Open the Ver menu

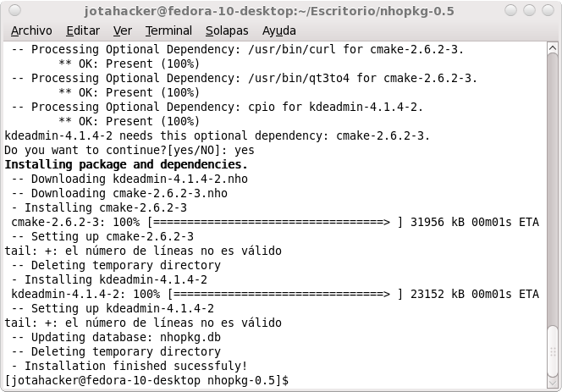[123, 30]
